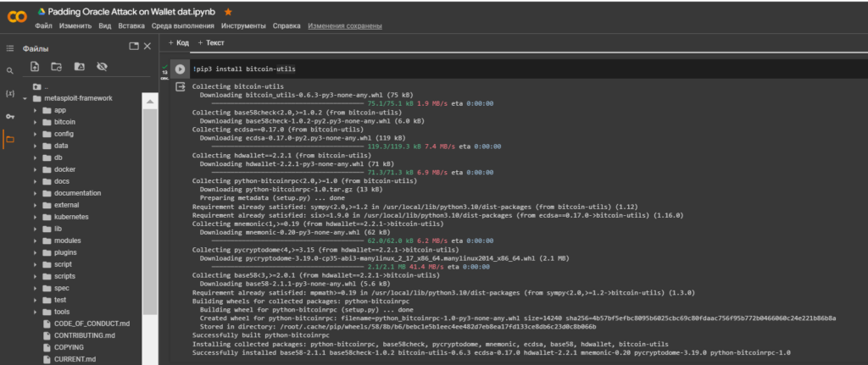Click the refresh folder icon
The image size is (868, 365).
click(x=57, y=67)
